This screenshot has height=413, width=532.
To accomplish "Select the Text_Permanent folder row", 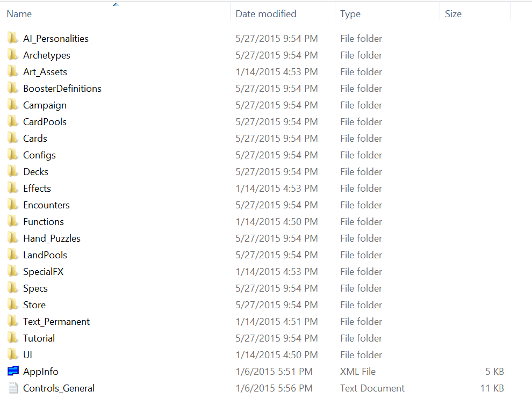I will tap(56, 322).
